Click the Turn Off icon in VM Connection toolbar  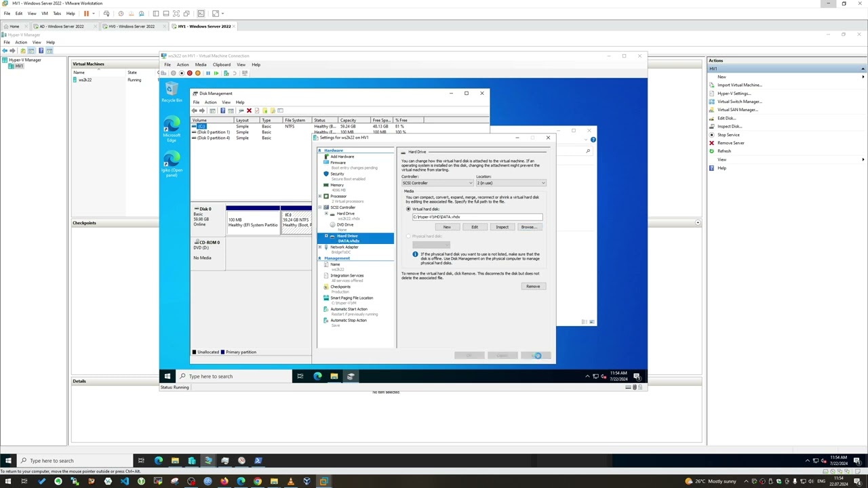(182, 73)
